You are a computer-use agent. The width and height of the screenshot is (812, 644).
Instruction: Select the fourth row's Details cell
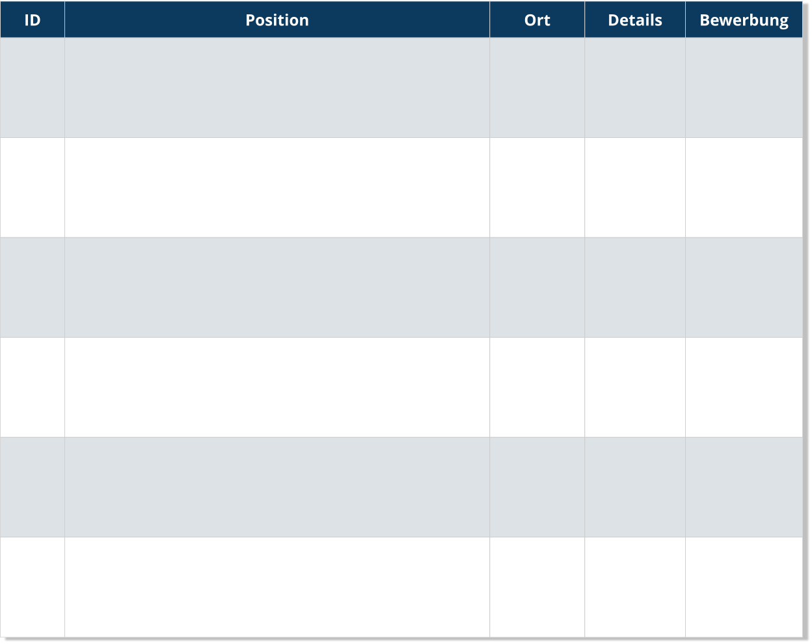tap(634, 387)
